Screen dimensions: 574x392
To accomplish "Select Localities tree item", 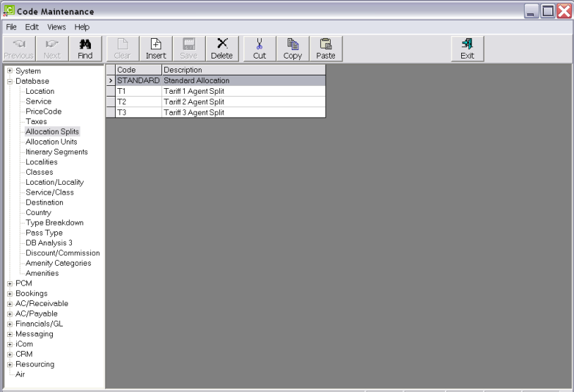I will (42, 162).
